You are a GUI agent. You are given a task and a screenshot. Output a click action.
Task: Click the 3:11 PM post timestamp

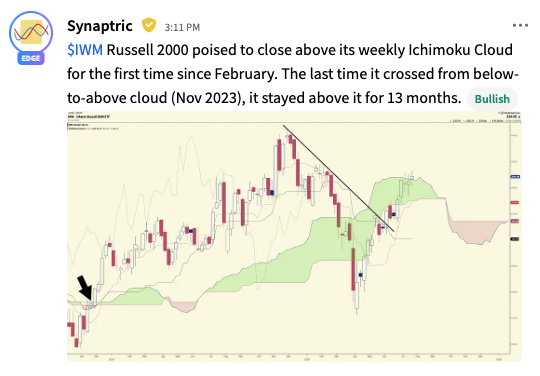182,27
